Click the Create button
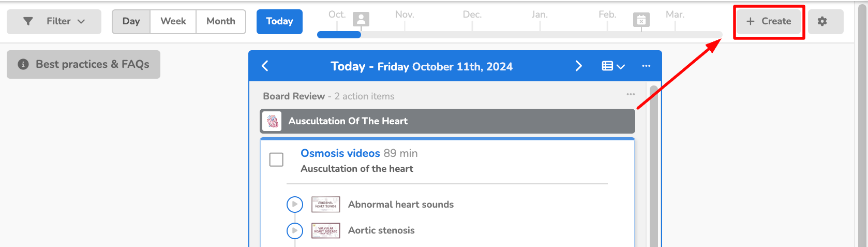 point(769,22)
